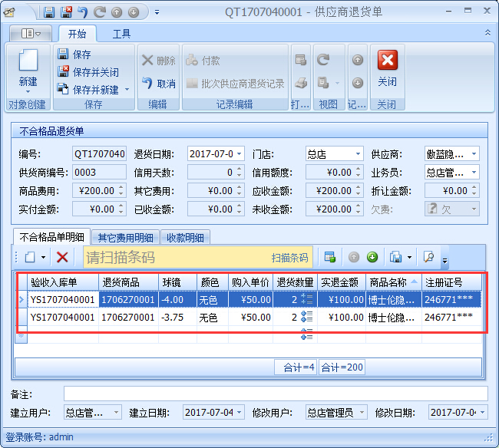Click the 请扫描条码 barcode input
Image resolution: width=499 pixels, height=448 pixels.
(175, 257)
